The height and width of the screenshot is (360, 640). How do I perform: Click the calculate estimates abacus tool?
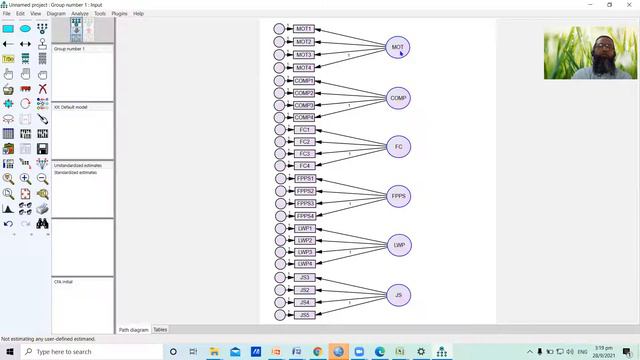pos(42,134)
